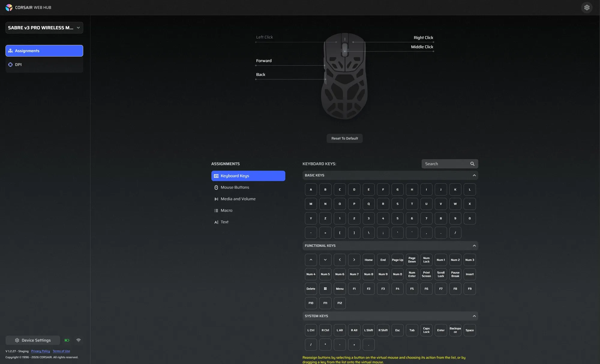Choose the Backspace key
This screenshot has height=364, width=600.
[455, 330]
